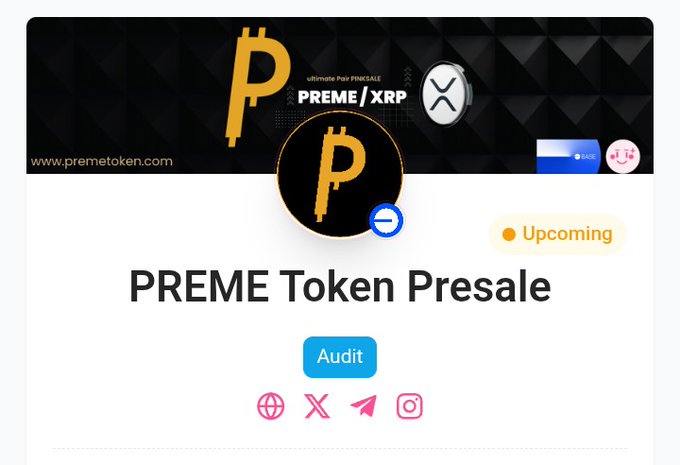Open the X (Twitter) social icon

[317, 406]
